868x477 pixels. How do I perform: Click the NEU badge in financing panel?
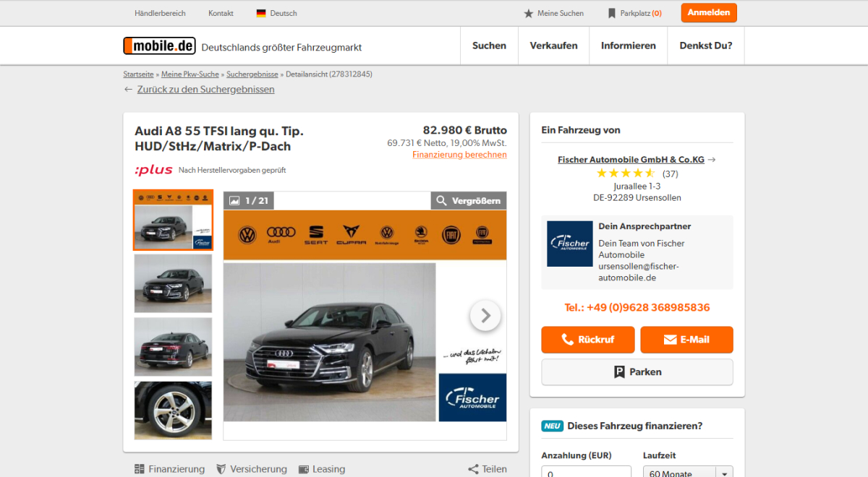click(x=552, y=426)
